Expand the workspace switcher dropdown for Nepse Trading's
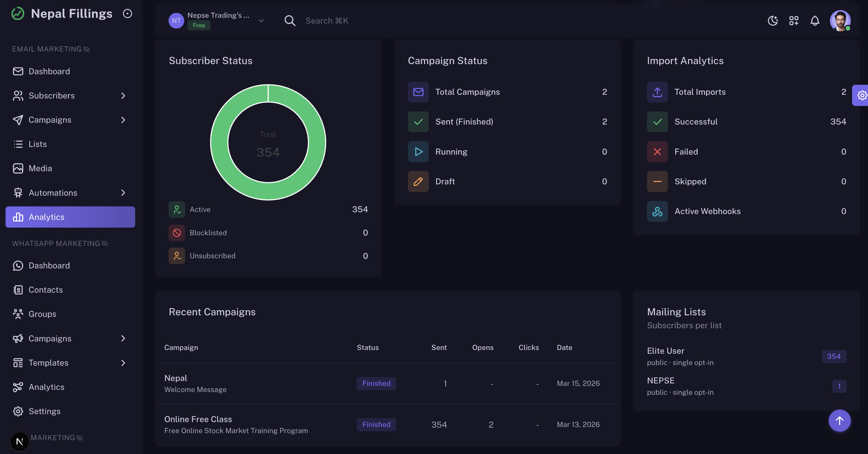This screenshot has width=868, height=454. [x=261, y=21]
